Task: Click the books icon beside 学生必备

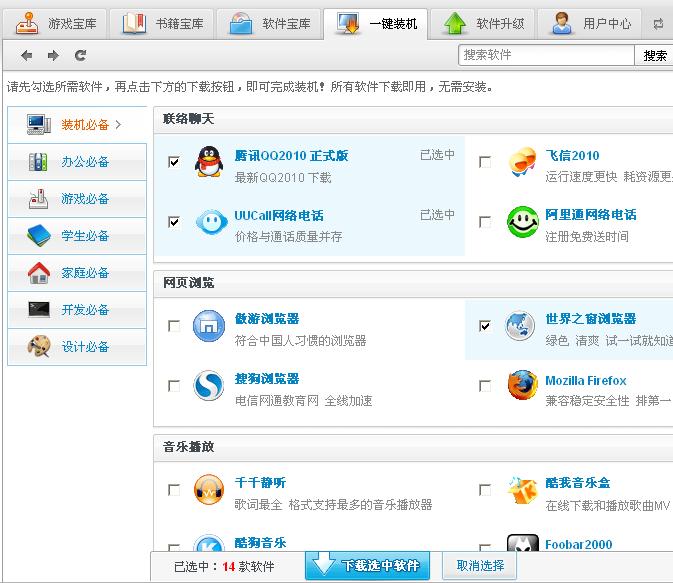Action: (39, 235)
